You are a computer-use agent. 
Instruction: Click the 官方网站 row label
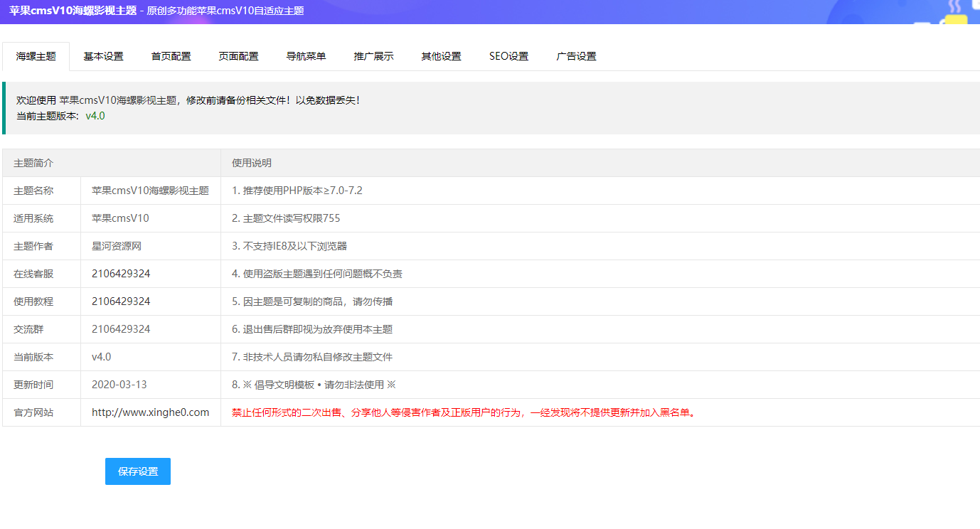(x=33, y=412)
